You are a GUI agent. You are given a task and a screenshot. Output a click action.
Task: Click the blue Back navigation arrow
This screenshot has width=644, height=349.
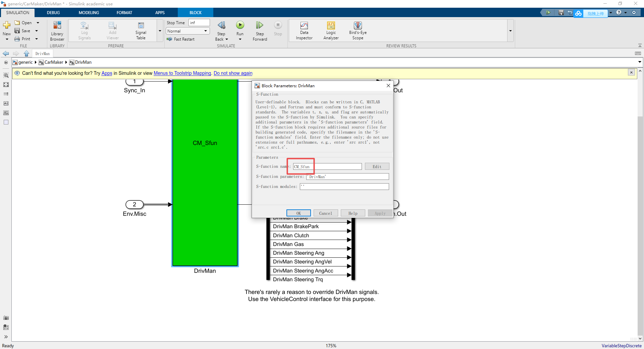6,54
